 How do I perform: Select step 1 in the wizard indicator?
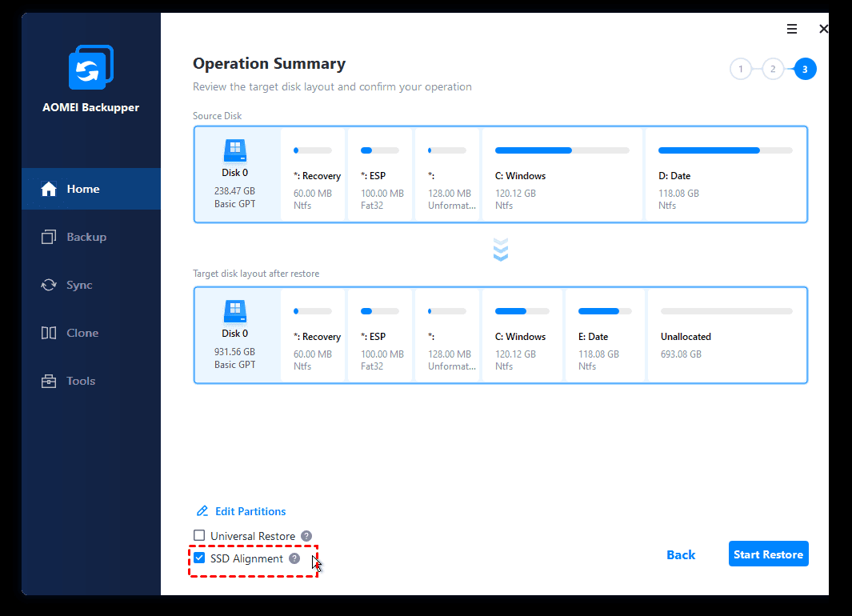tap(741, 70)
